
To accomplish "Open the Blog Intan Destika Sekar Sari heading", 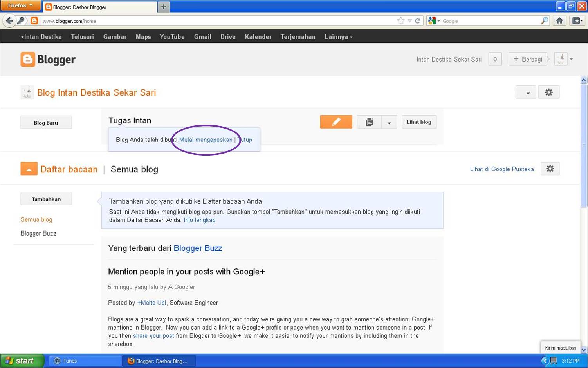I will tap(96, 92).
